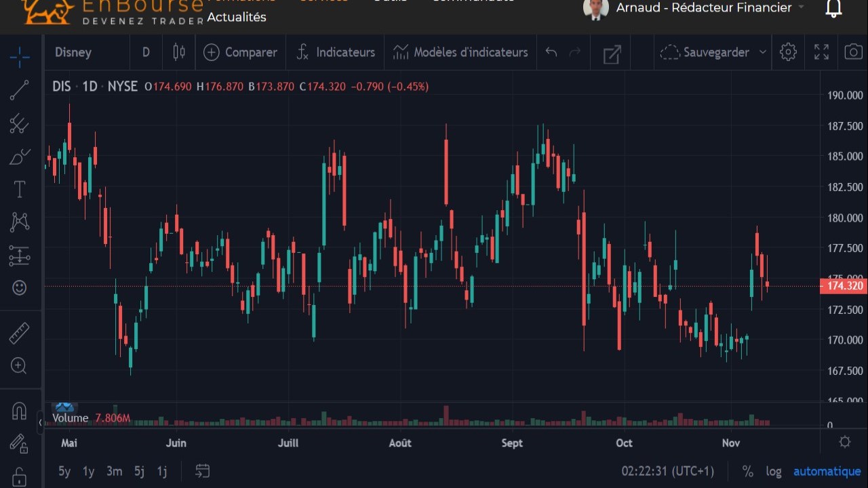868x488 pixels.
Task: Click the user avatar photo
Action: pos(595,9)
